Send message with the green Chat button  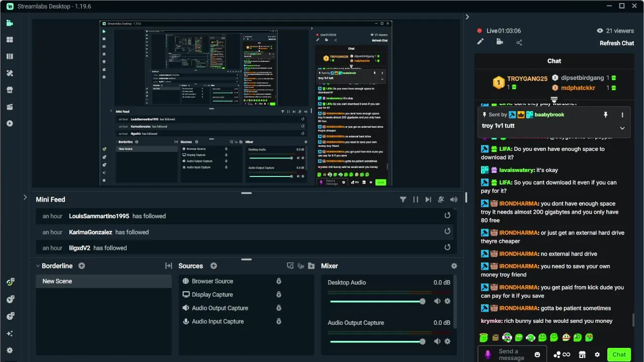[x=619, y=354]
